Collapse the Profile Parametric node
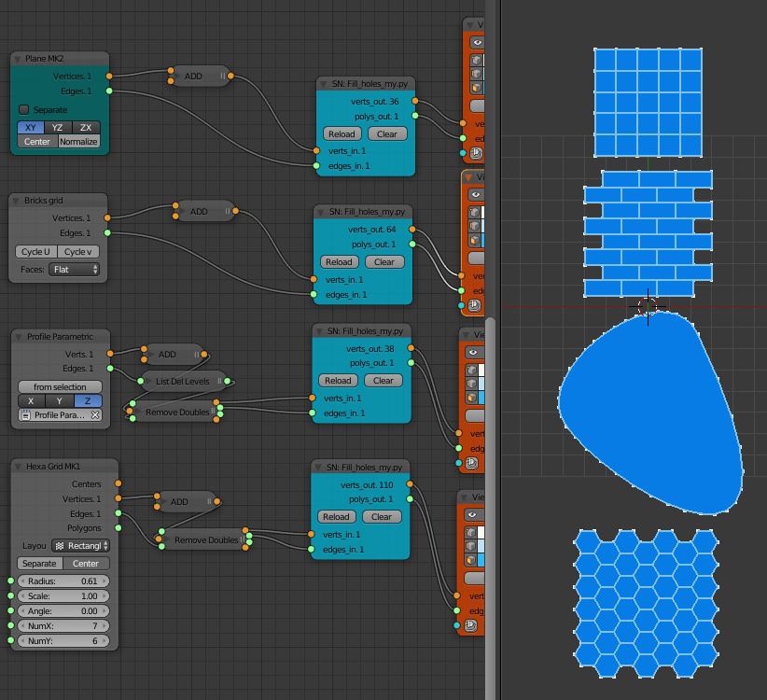The width and height of the screenshot is (767, 700). pyautogui.click(x=19, y=337)
